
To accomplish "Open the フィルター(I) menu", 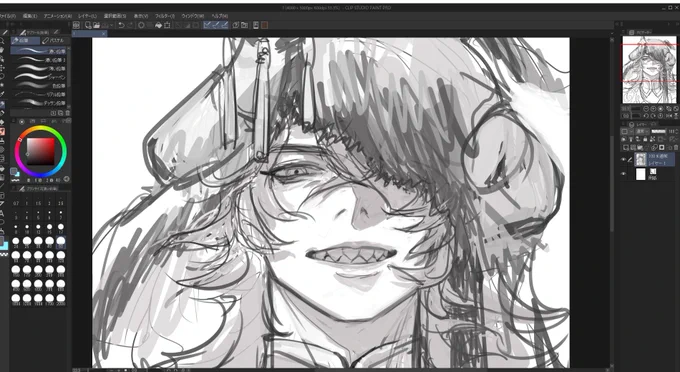I will (165, 16).
